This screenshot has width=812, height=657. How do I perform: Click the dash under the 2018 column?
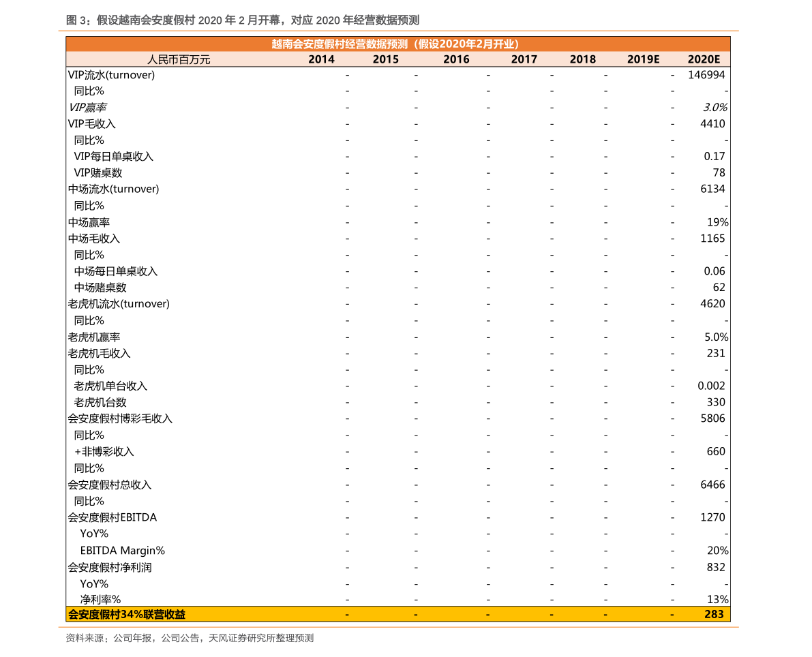click(x=605, y=615)
